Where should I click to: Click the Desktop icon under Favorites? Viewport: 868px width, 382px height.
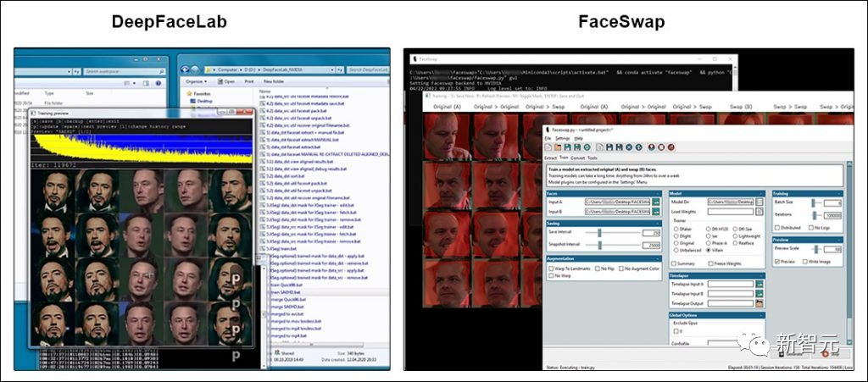192,101
